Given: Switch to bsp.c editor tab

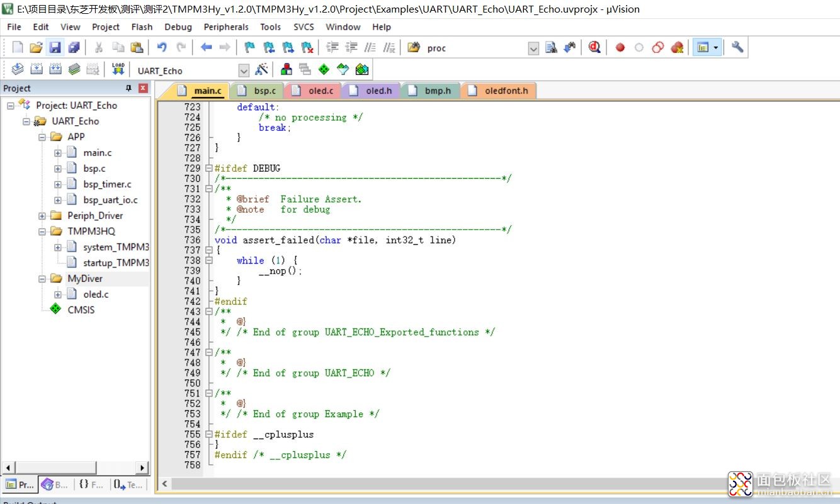Looking at the screenshot, I should click(x=258, y=91).
